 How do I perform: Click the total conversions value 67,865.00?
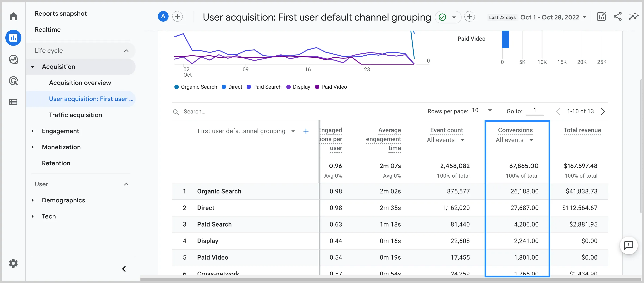tap(524, 166)
